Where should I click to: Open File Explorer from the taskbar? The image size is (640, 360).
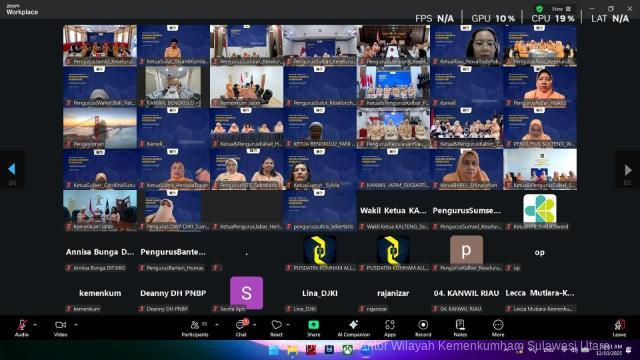tap(292, 350)
